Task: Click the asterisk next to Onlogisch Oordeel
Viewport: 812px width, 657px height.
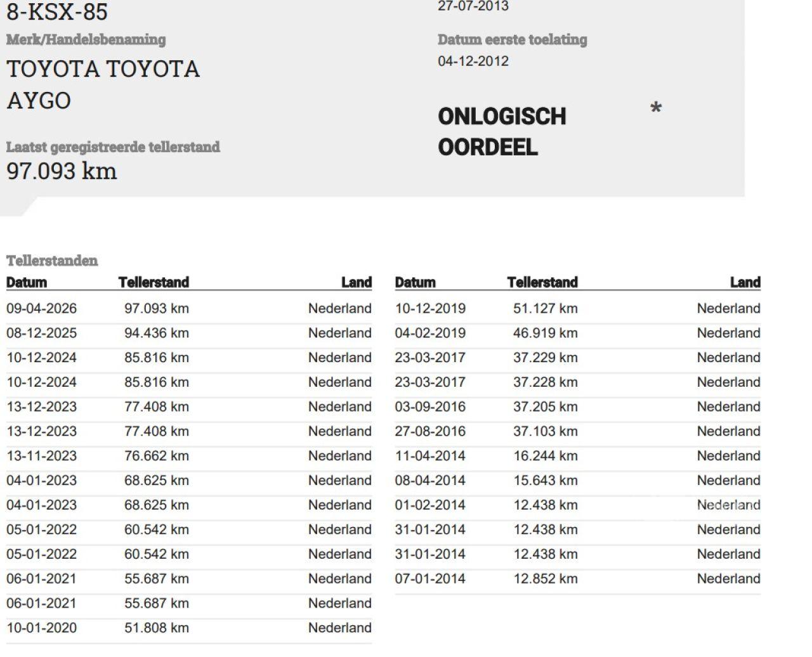Action: click(x=656, y=108)
